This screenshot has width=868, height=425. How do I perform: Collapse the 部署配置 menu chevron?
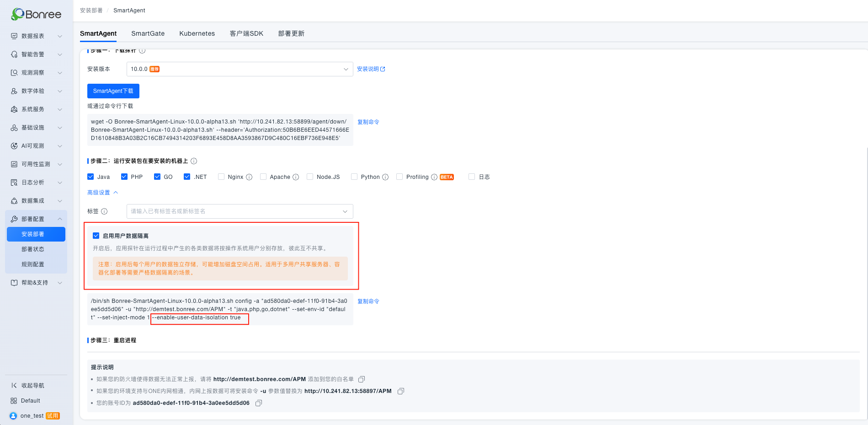click(x=60, y=219)
